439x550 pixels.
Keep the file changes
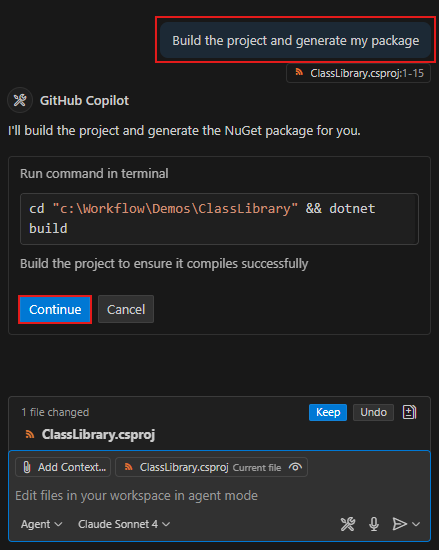(x=328, y=412)
